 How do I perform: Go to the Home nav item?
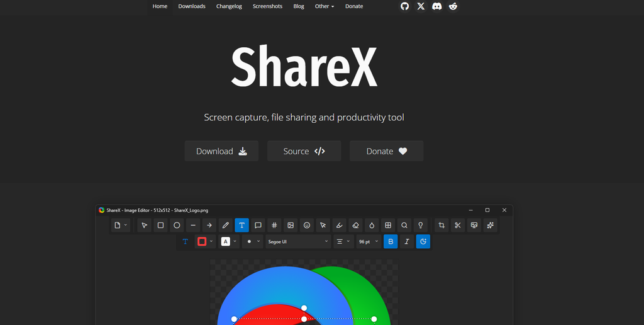point(160,6)
